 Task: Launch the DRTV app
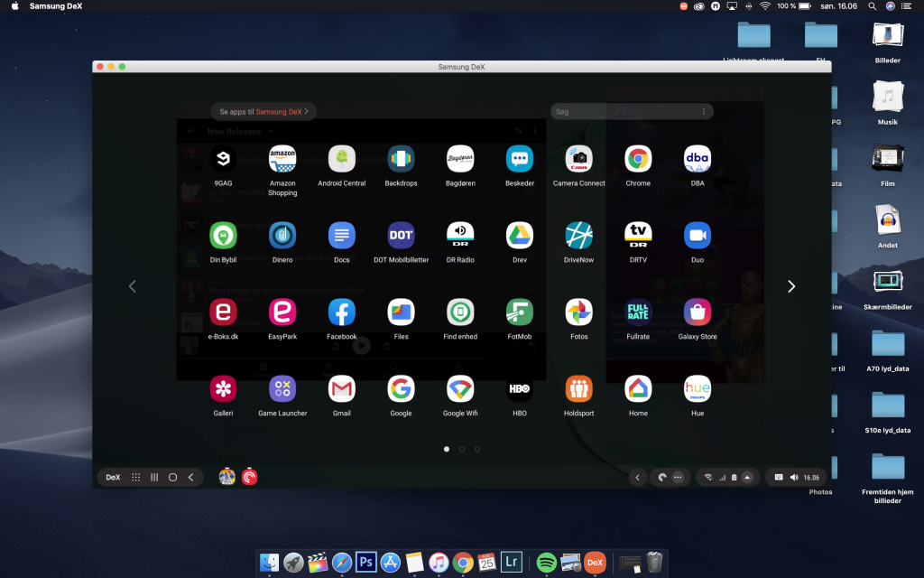[x=638, y=236]
